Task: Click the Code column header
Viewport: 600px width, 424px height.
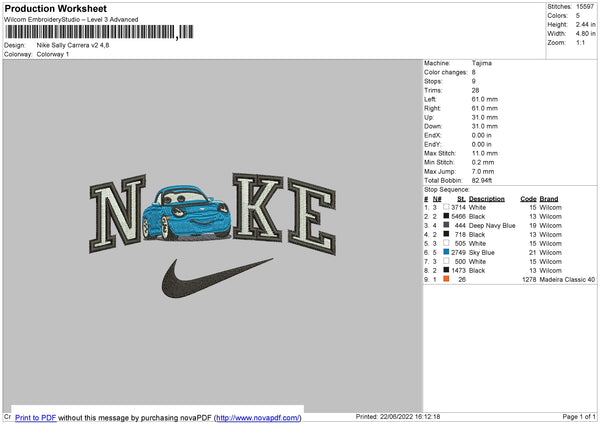Action: coord(528,199)
